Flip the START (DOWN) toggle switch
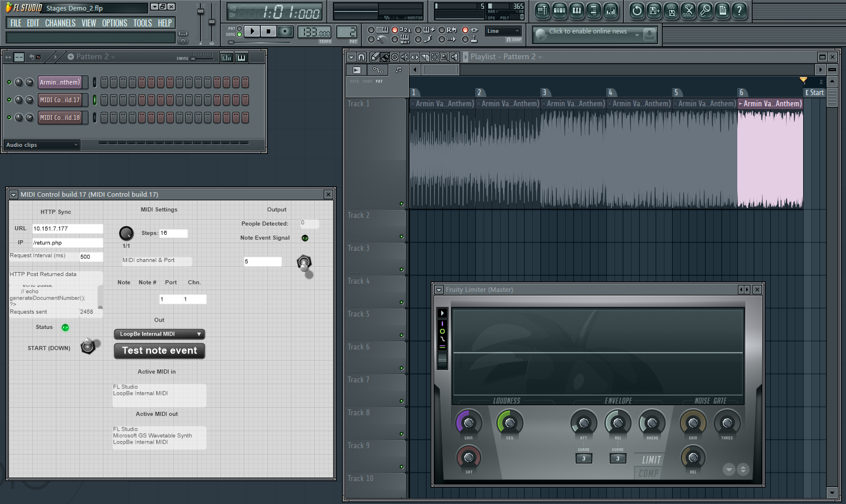Image resolution: width=846 pixels, height=504 pixels. [89, 346]
